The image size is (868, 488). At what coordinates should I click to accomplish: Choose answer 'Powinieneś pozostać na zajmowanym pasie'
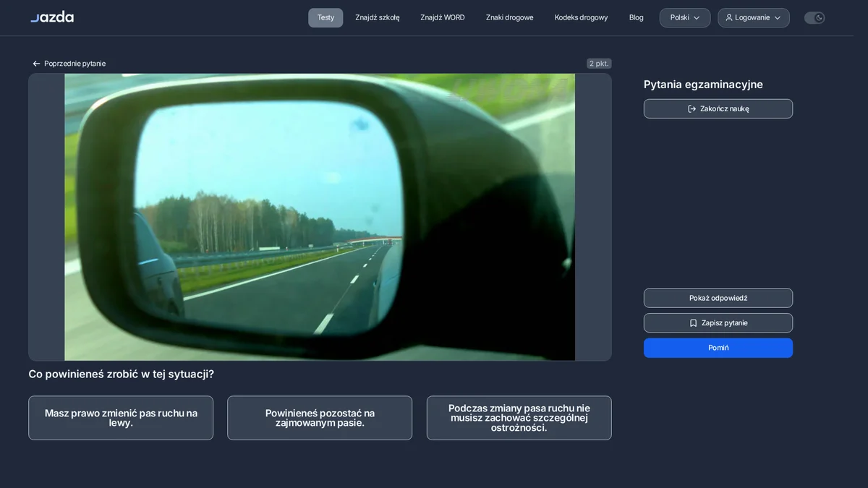coord(320,418)
